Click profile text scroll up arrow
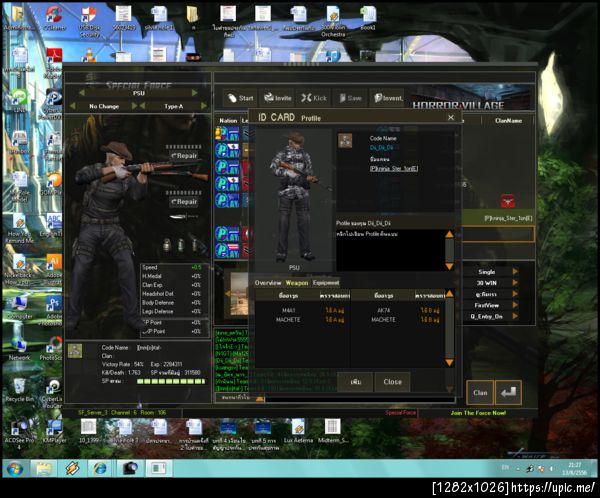The width and height of the screenshot is (600, 498). tap(450, 234)
